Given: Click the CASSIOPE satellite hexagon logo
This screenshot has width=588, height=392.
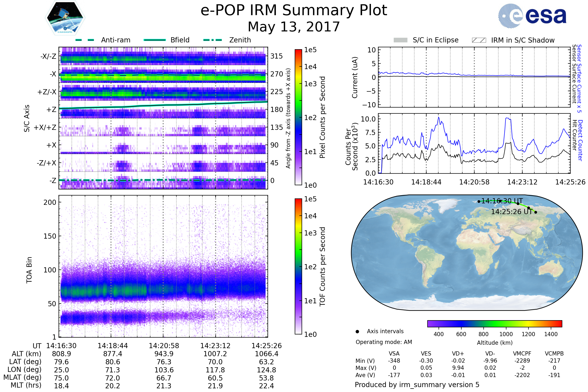Looking at the screenshot, I should click(65, 18).
